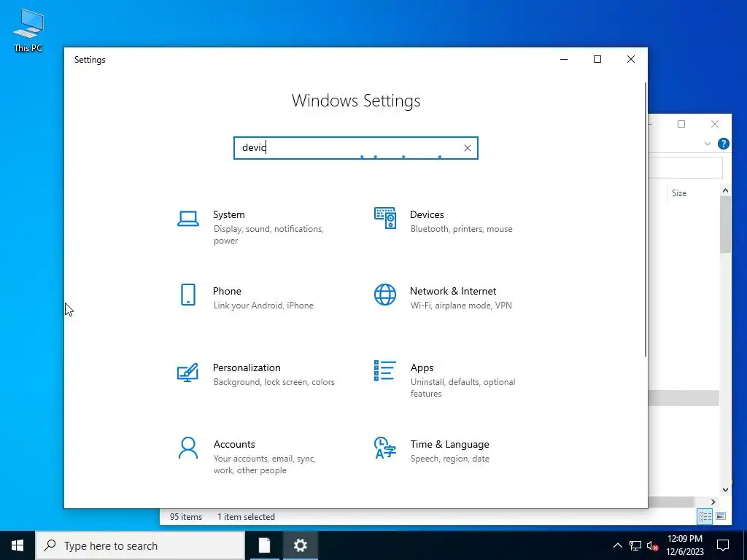
Task: Click the Time & Language title
Action: pyautogui.click(x=449, y=444)
